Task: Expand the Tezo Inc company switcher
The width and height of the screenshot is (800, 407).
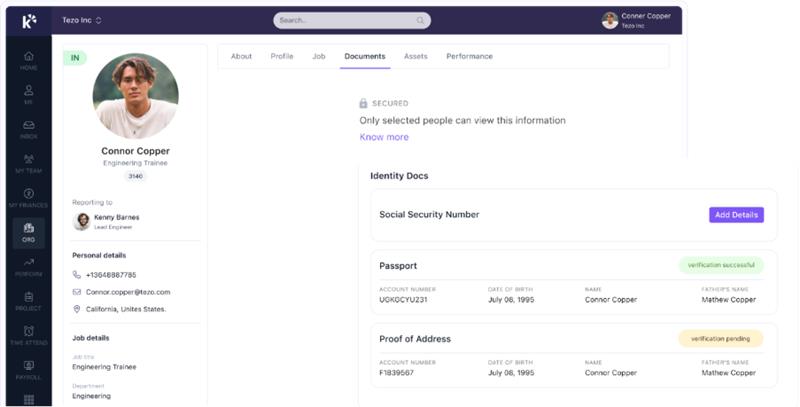Action: 82,20
